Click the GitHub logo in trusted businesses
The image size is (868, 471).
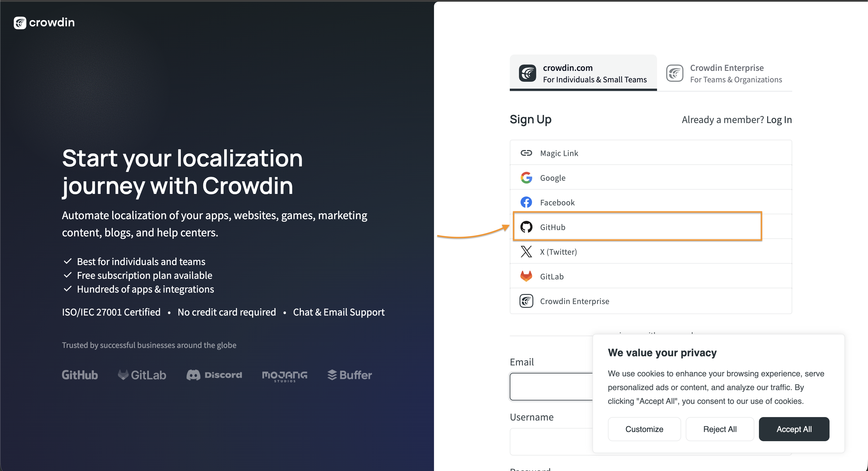point(80,375)
